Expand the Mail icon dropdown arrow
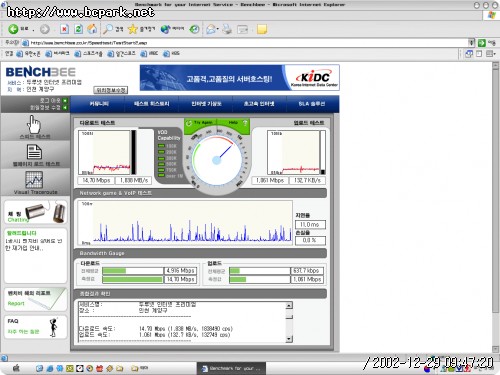Screen dimensions: 500x375 pos(218,29)
